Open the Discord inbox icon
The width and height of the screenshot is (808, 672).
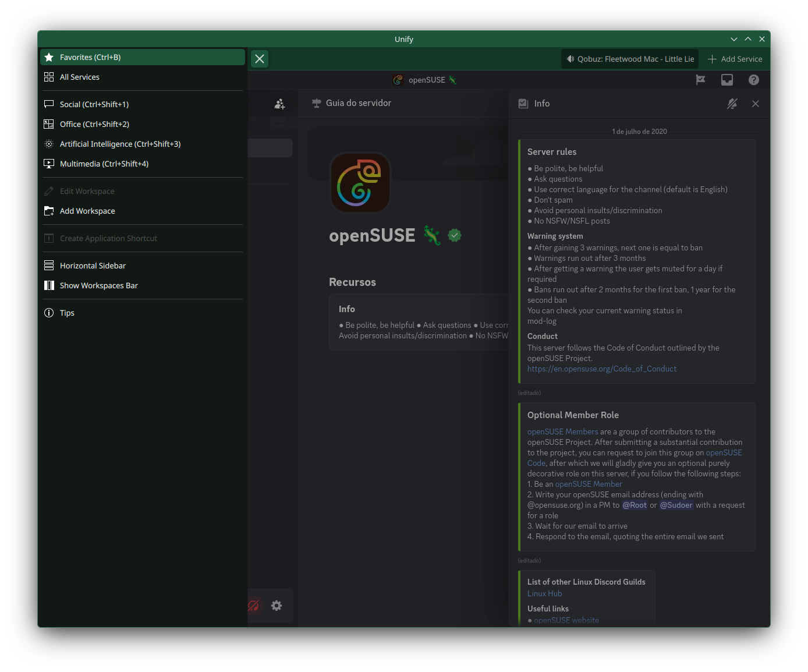coord(727,80)
